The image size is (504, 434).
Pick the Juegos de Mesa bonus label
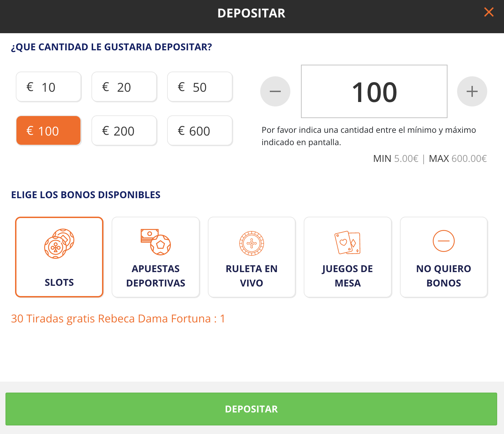(348, 276)
